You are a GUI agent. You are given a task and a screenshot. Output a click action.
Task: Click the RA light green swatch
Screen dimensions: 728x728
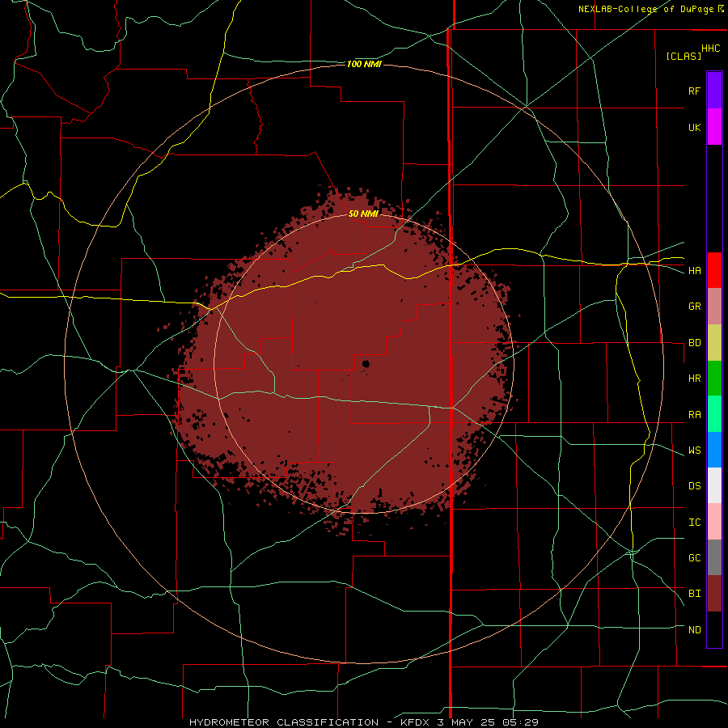point(714,414)
